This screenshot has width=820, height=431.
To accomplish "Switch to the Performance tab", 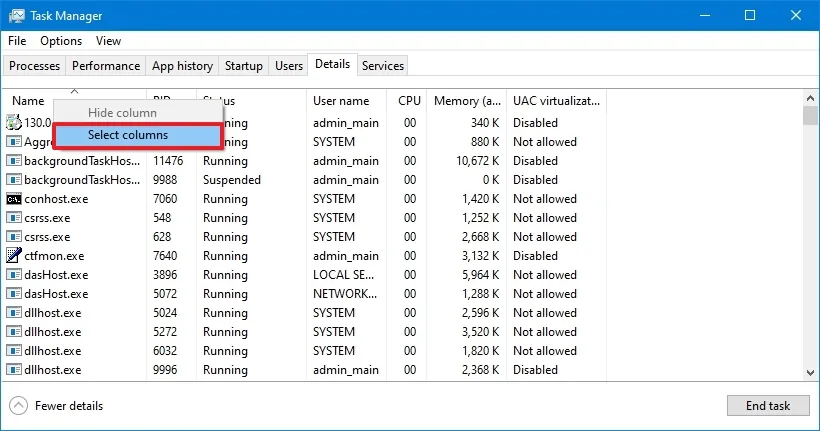I will click(x=106, y=66).
